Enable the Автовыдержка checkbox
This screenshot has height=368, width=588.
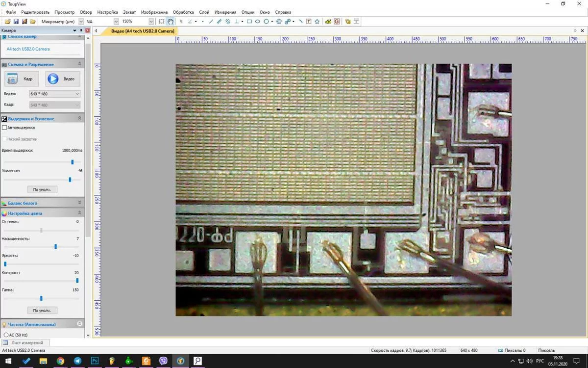coord(5,128)
